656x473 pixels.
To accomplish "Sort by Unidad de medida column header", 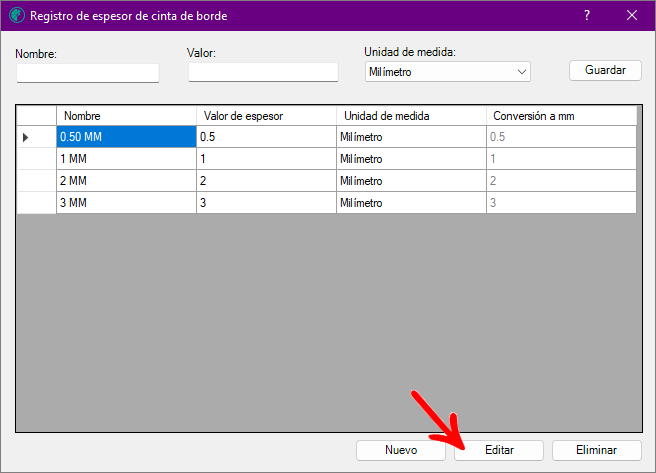I will (x=411, y=115).
